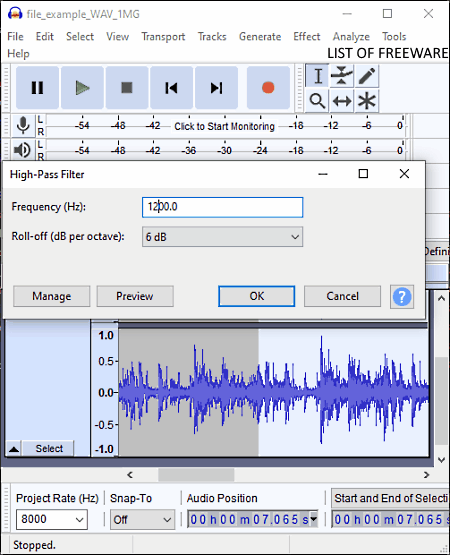Open the Generate menu
Screen dimensions: 450x555
tap(260, 36)
